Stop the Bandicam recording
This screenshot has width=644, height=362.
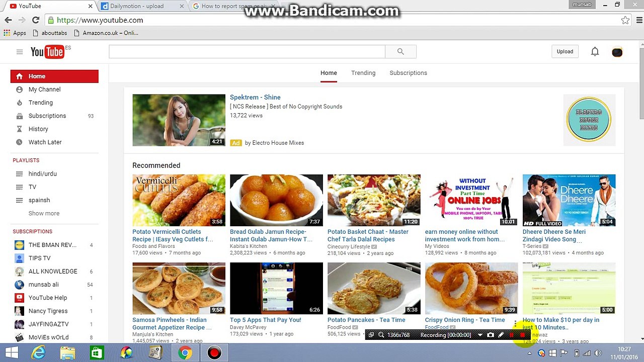(x=523, y=335)
